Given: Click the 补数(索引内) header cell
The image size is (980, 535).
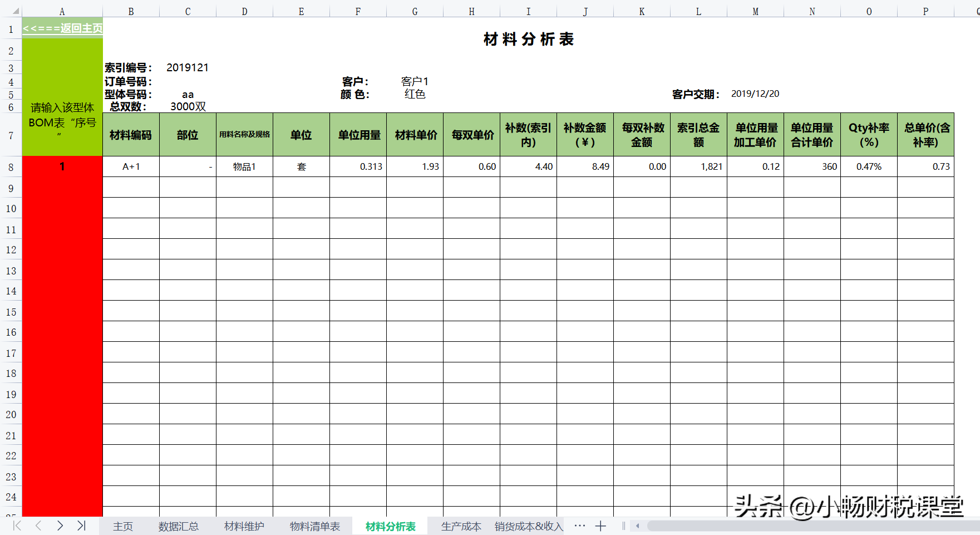Looking at the screenshot, I should [x=529, y=135].
